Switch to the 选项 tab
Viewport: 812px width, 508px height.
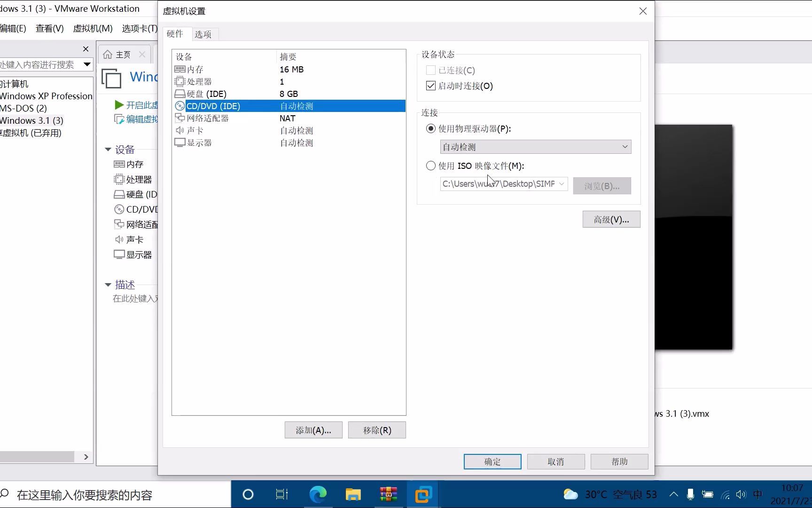tap(204, 34)
